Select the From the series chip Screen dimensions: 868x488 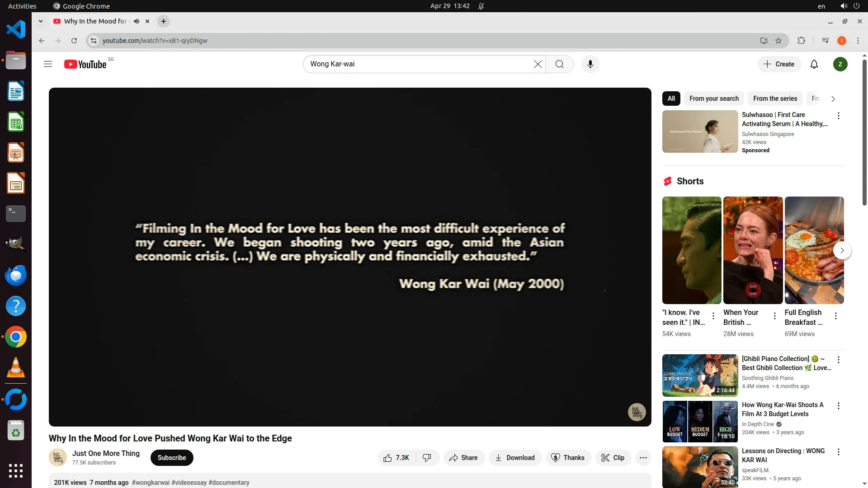click(x=775, y=99)
